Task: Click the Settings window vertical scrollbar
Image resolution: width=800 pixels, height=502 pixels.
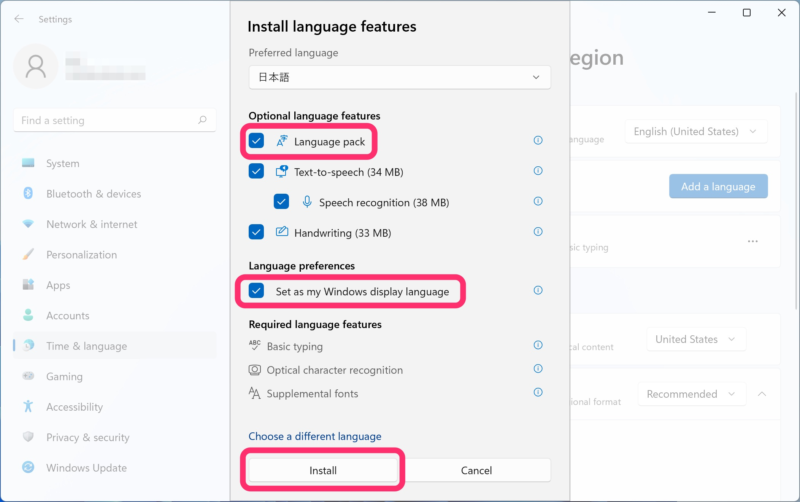Action: click(796, 200)
